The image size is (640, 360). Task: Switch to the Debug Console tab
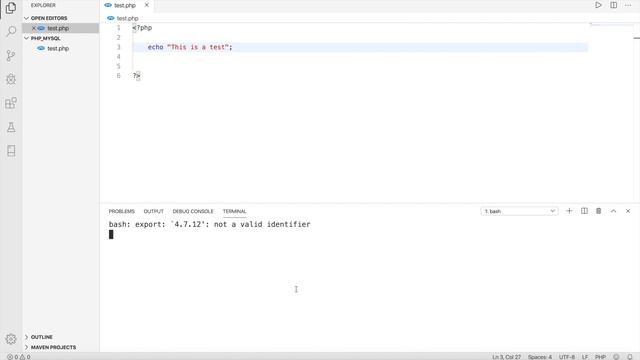pyautogui.click(x=193, y=211)
